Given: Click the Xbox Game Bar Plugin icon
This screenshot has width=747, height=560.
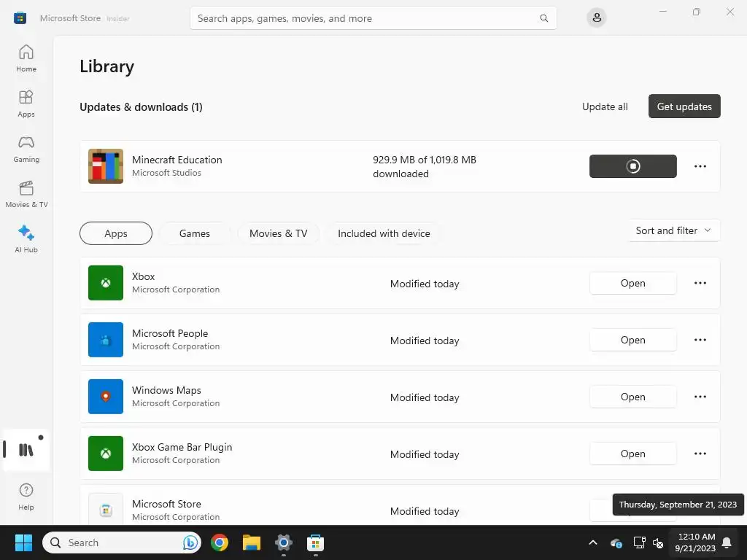Looking at the screenshot, I should tap(106, 454).
